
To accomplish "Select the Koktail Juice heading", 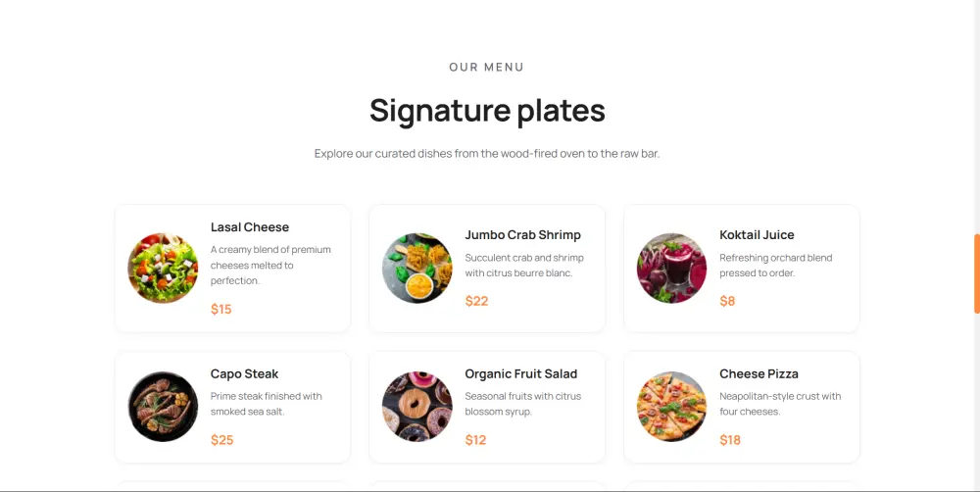I will click(x=757, y=235).
